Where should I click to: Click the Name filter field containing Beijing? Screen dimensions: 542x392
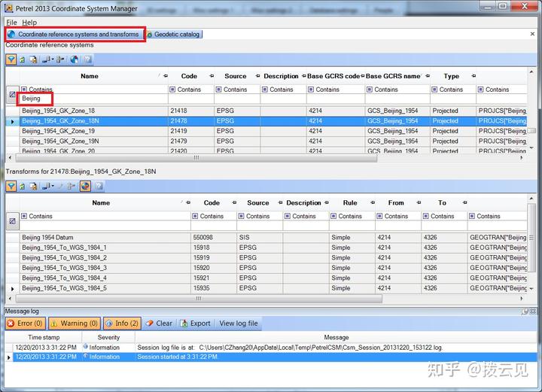pyautogui.click(x=93, y=99)
